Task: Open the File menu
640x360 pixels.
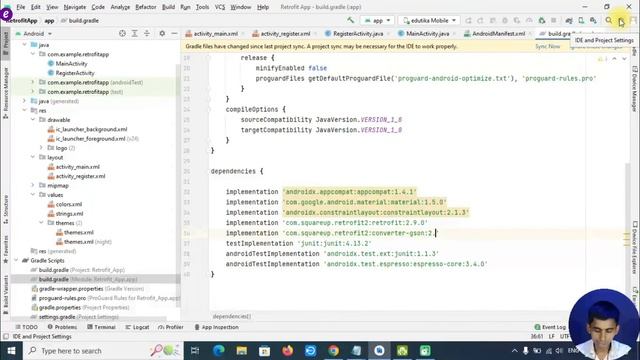Action: point(20,7)
